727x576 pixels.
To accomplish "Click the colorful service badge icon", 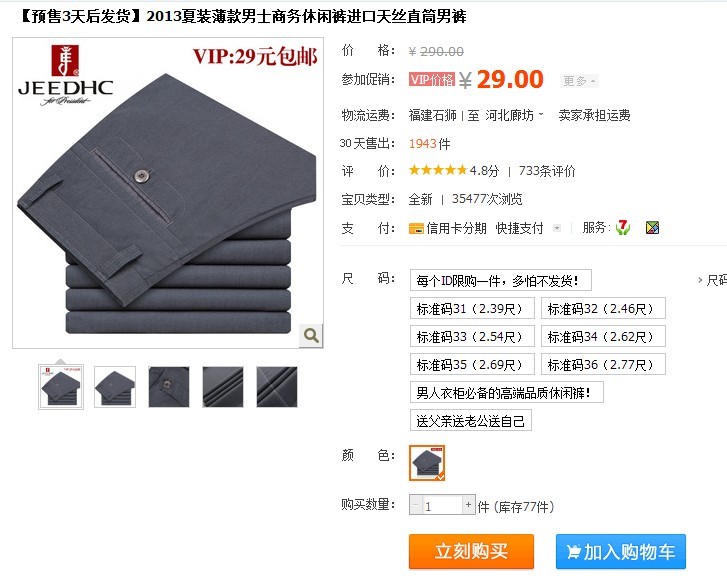I will [x=652, y=227].
